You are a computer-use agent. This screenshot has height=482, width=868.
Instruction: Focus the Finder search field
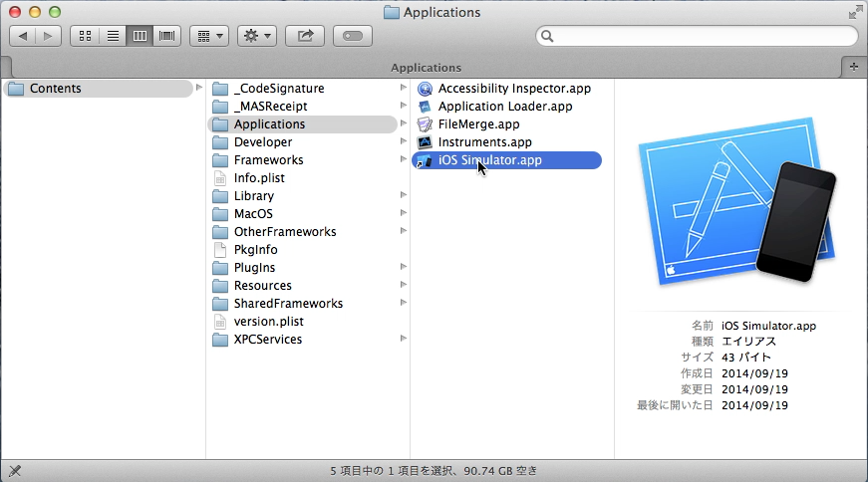[x=697, y=36]
